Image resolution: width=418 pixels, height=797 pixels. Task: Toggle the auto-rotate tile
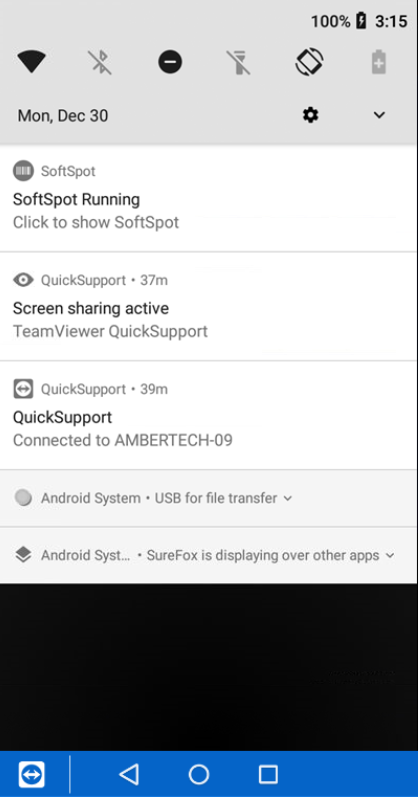310,62
